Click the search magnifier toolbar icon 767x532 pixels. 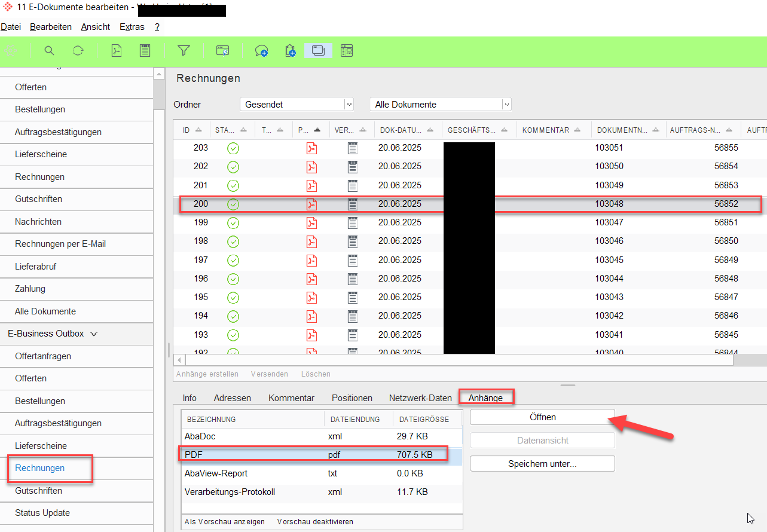coord(49,51)
